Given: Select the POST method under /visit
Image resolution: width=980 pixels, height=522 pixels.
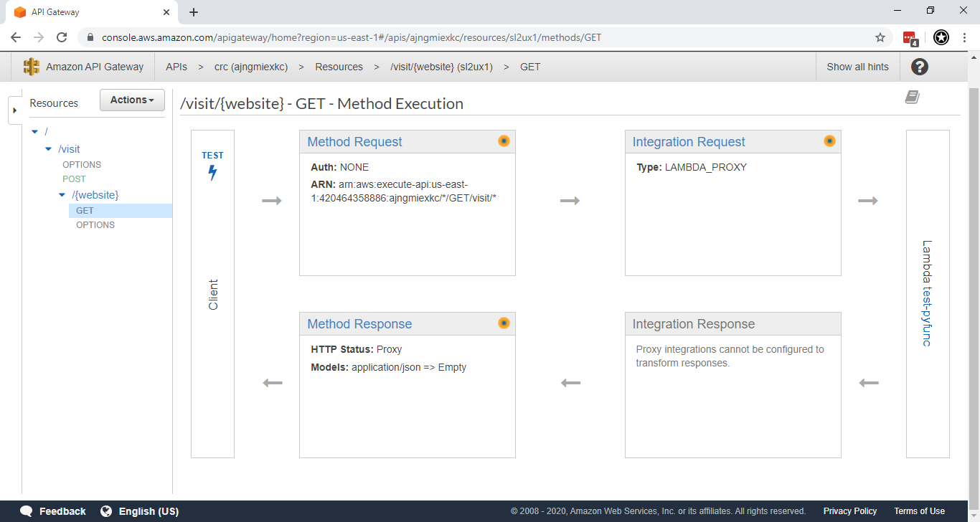Looking at the screenshot, I should click(74, 179).
